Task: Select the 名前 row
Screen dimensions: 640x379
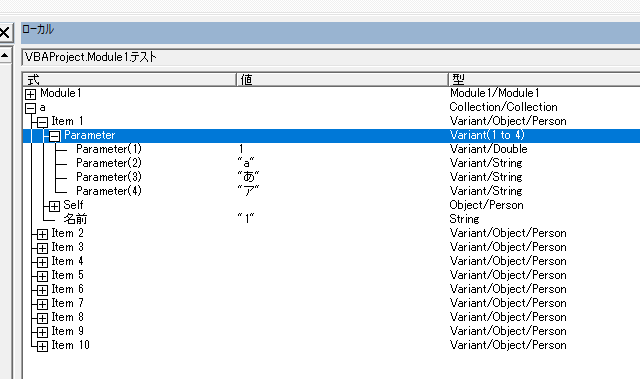Action: pos(331,219)
